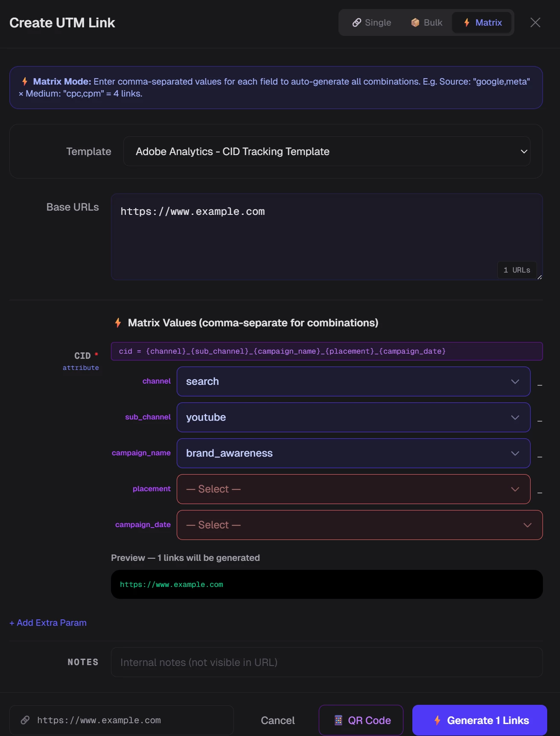Remove the placement row with minus icon

click(540, 493)
